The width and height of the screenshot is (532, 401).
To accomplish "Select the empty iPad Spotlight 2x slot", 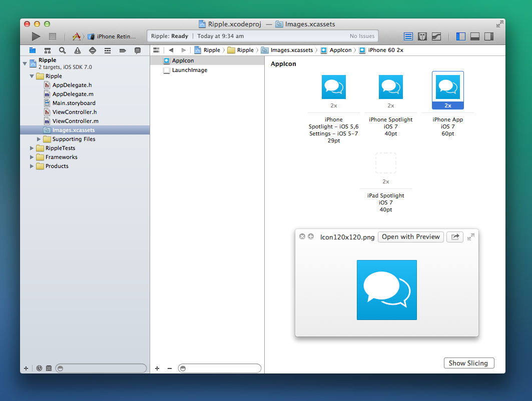I will pos(386,163).
